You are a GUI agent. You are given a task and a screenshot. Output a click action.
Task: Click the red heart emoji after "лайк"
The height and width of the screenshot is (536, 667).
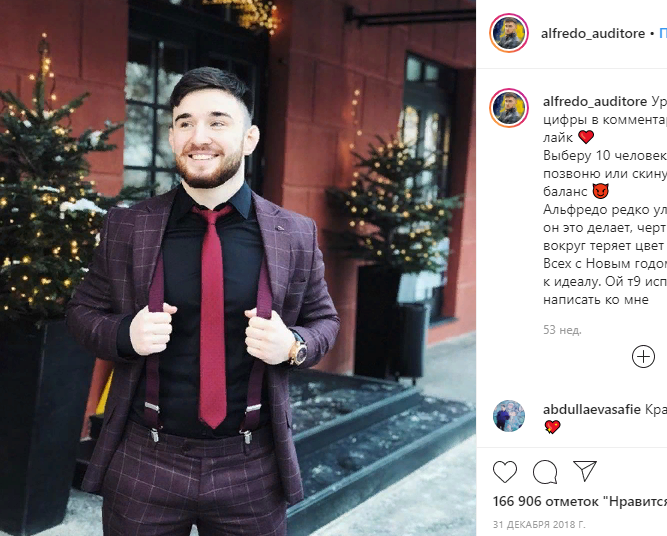[x=586, y=137]
